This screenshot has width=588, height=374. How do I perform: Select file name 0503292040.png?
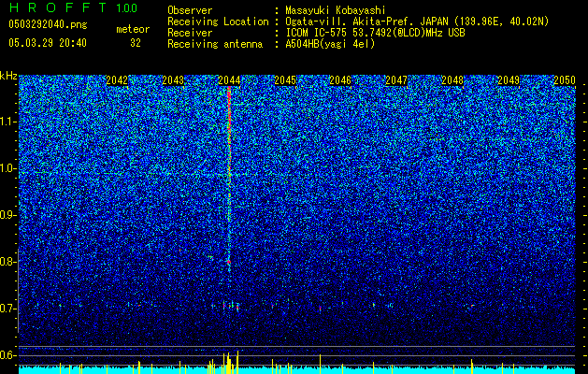coord(48,24)
